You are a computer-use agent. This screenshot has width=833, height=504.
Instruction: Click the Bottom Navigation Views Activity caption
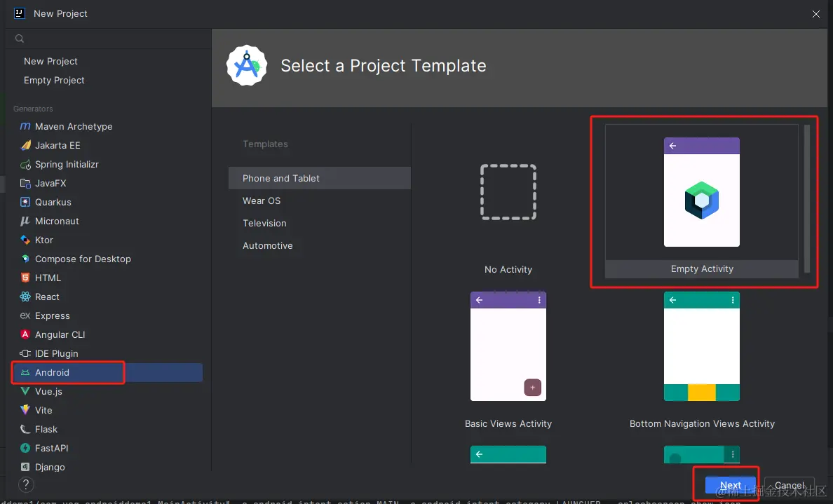coord(702,424)
